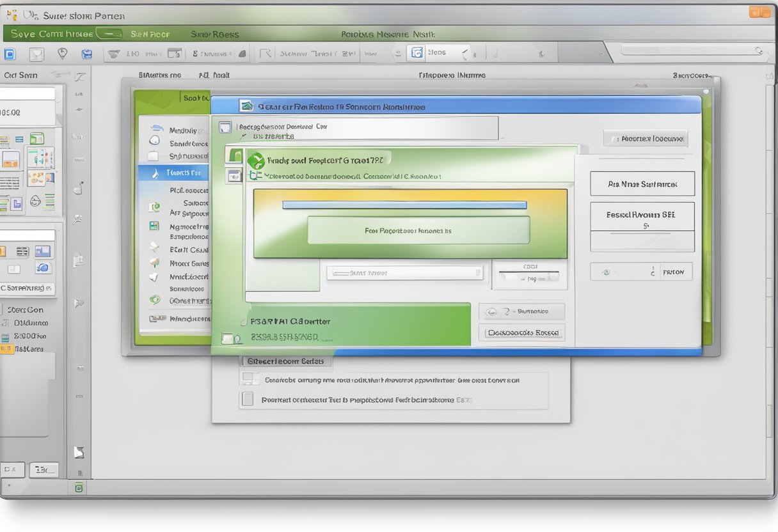The width and height of the screenshot is (778, 532).
Task: Open the picture icon beside the sidebar entry
Action: coord(153,226)
